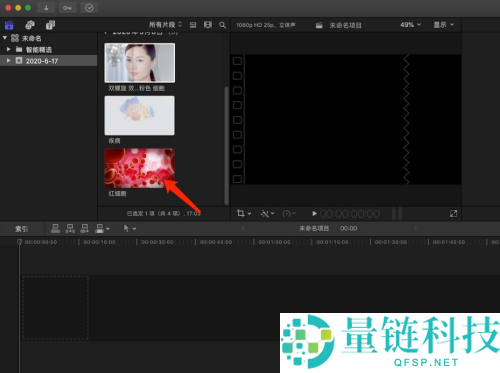Connect selected clip to primary storyline
Screen dimensions: 500x373
[x=55, y=228]
